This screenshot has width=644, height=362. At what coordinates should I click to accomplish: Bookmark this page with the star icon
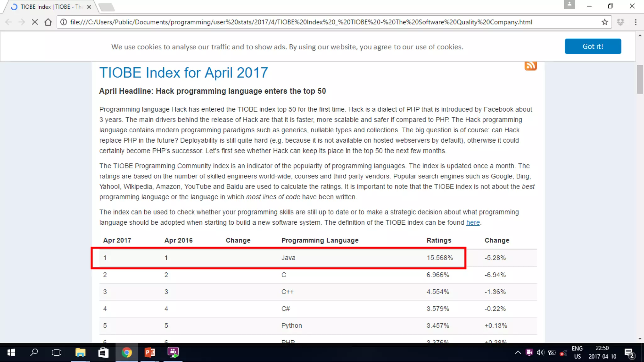pyautogui.click(x=604, y=22)
